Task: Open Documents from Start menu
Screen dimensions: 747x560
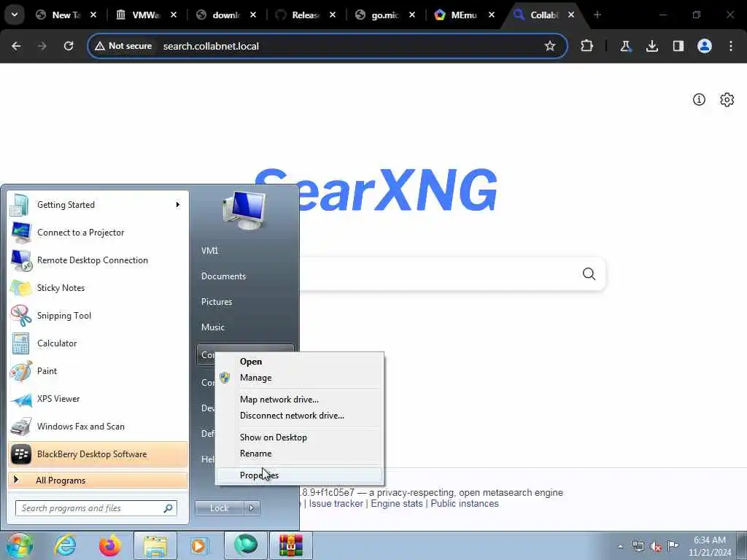Action: tap(223, 276)
